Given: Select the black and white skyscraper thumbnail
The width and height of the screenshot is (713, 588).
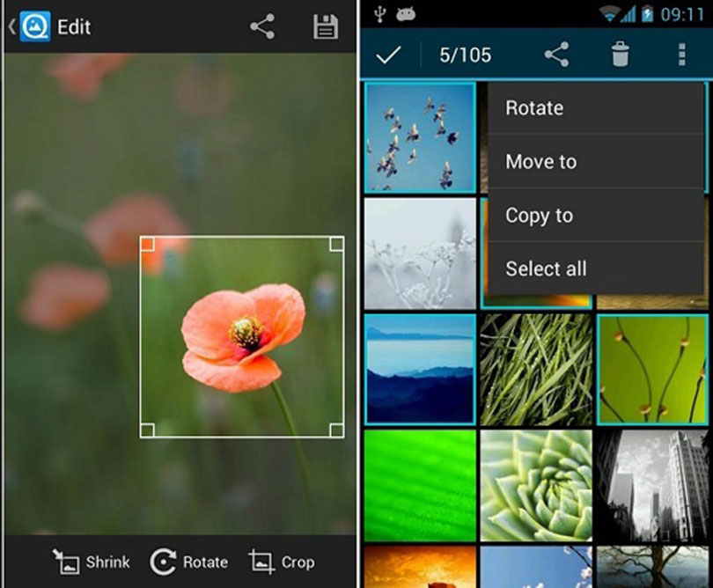Looking at the screenshot, I should (x=652, y=486).
